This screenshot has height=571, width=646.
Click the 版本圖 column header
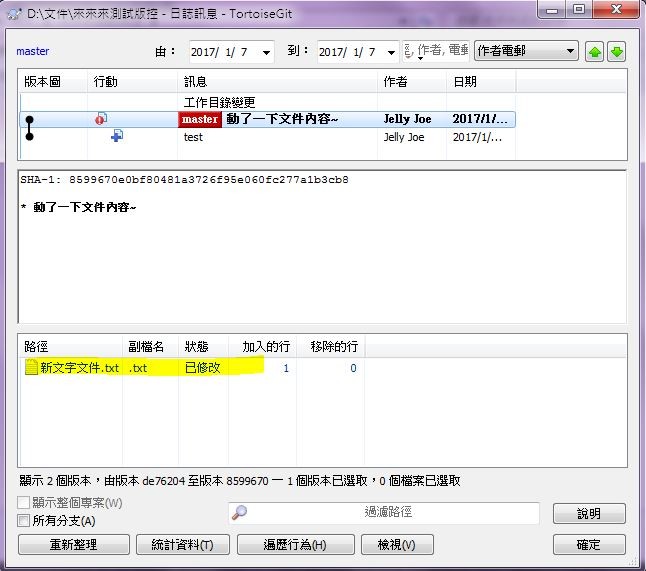(x=53, y=82)
